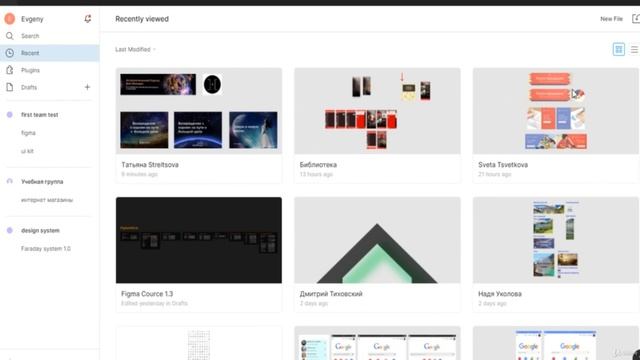The image size is (640, 360).
Task: Open the Учебная группа team
Action: (42, 182)
